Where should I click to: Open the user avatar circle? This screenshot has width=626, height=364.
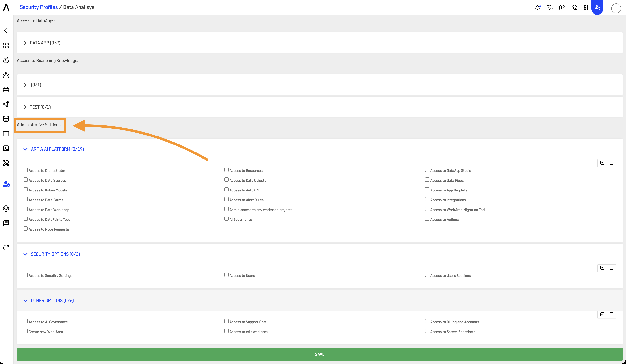click(616, 8)
